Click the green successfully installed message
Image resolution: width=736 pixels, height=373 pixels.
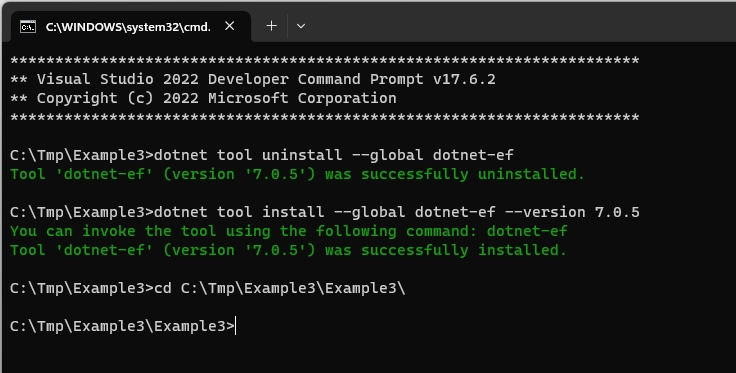click(x=288, y=250)
